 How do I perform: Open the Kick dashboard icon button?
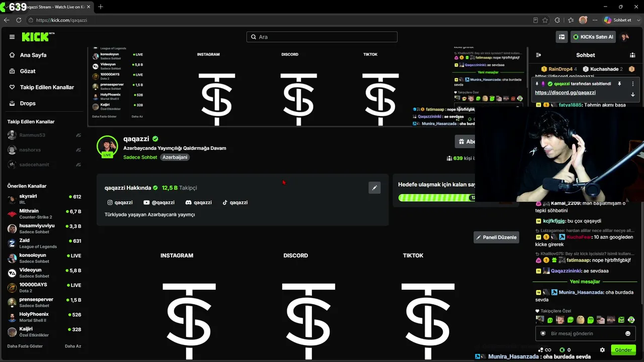tap(561, 37)
